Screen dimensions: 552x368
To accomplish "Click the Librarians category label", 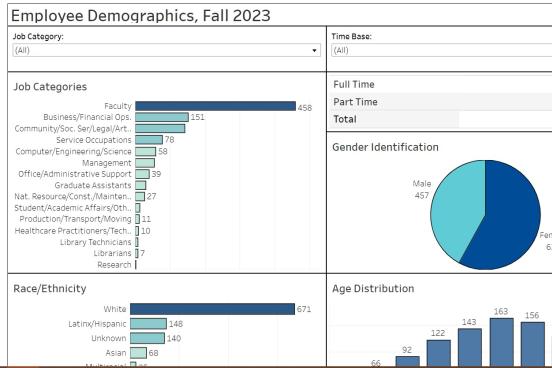I will click(x=113, y=253).
